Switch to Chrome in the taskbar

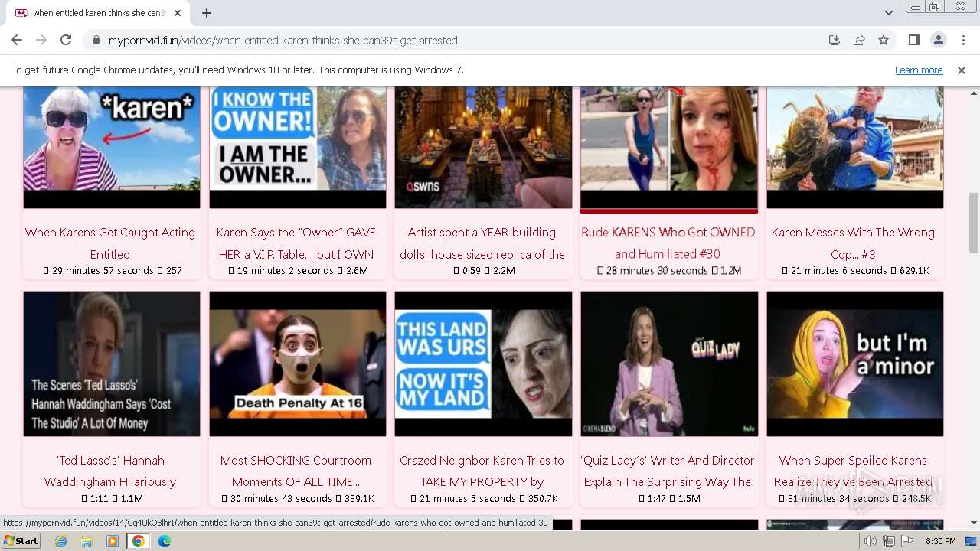click(139, 541)
